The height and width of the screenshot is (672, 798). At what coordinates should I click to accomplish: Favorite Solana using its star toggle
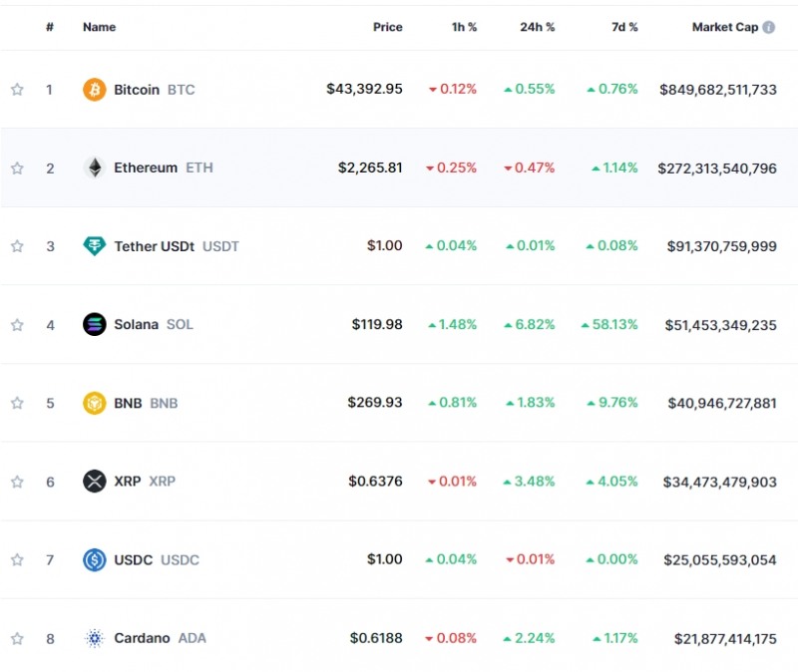click(16, 324)
